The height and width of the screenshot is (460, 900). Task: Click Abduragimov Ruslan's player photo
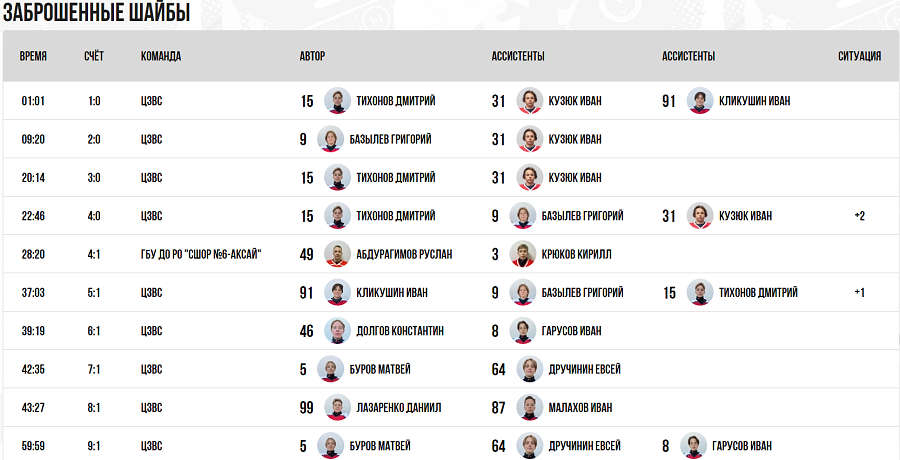pyautogui.click(x=337, y=254)
